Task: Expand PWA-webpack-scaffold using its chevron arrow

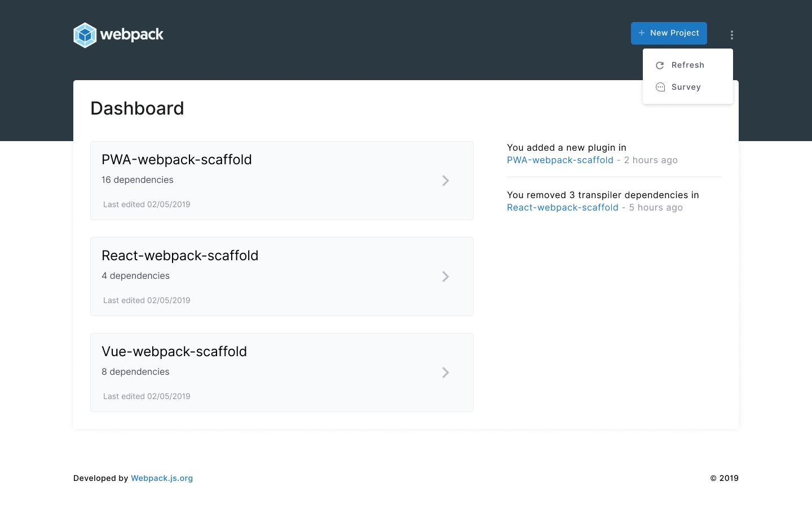Action: coord(445,181)
